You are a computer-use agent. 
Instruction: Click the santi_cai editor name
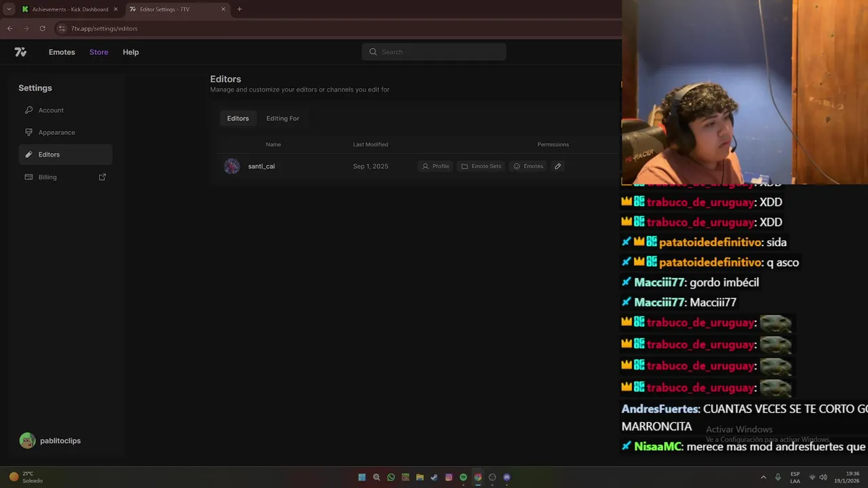pyautogui.click(x=261, y=166)
